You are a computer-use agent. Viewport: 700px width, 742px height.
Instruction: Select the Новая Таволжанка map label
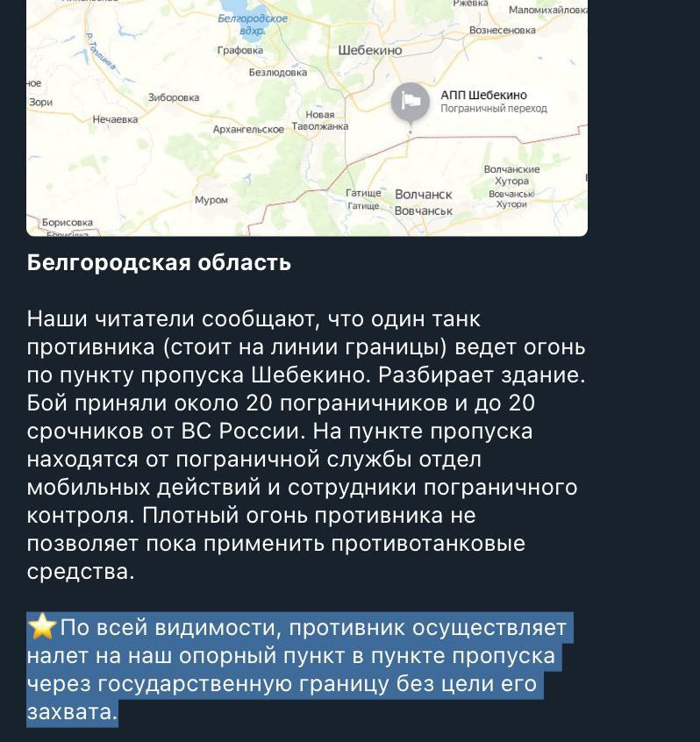click(x=320, y=121)
